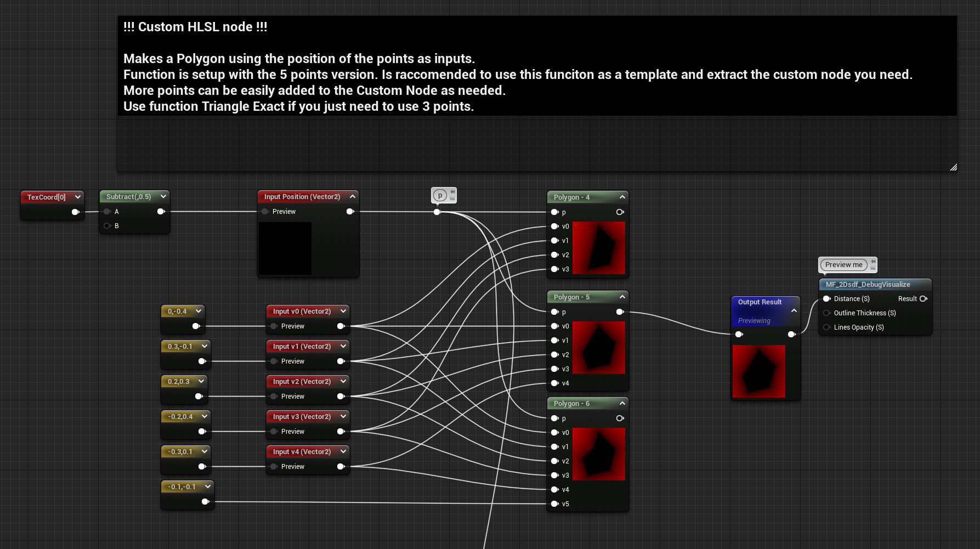Click the pushpin icon beside the p reroute
Image resolution: width=980 pixels, height=549 pixels.
pyautogui.click(x=451, y=191)
